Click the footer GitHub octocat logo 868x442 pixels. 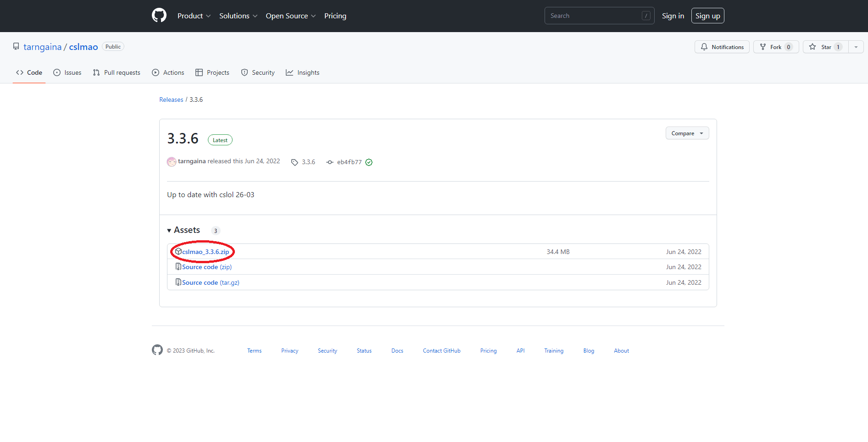(157, 350)
